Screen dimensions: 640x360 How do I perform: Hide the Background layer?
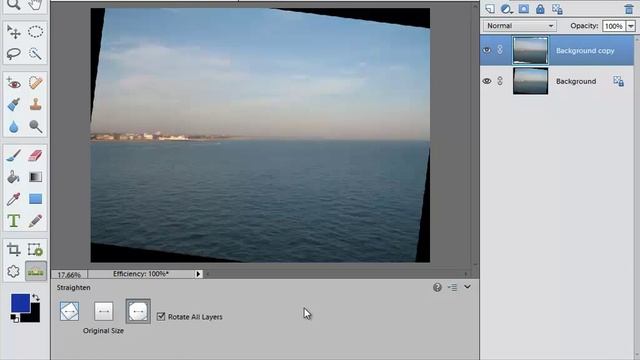pyautogui.click(x=487, y=81)
